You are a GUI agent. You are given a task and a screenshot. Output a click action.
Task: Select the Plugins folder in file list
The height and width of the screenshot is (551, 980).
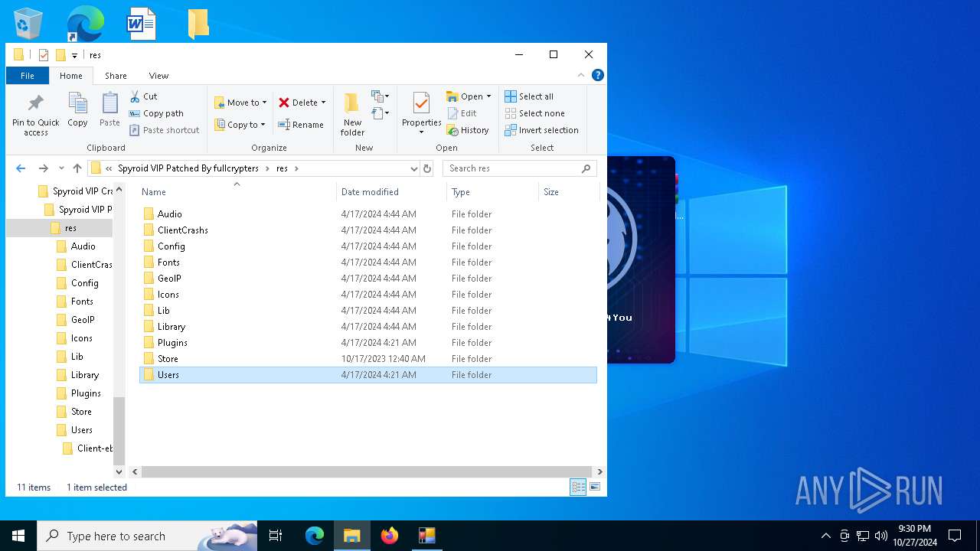[x=367, y=343]
